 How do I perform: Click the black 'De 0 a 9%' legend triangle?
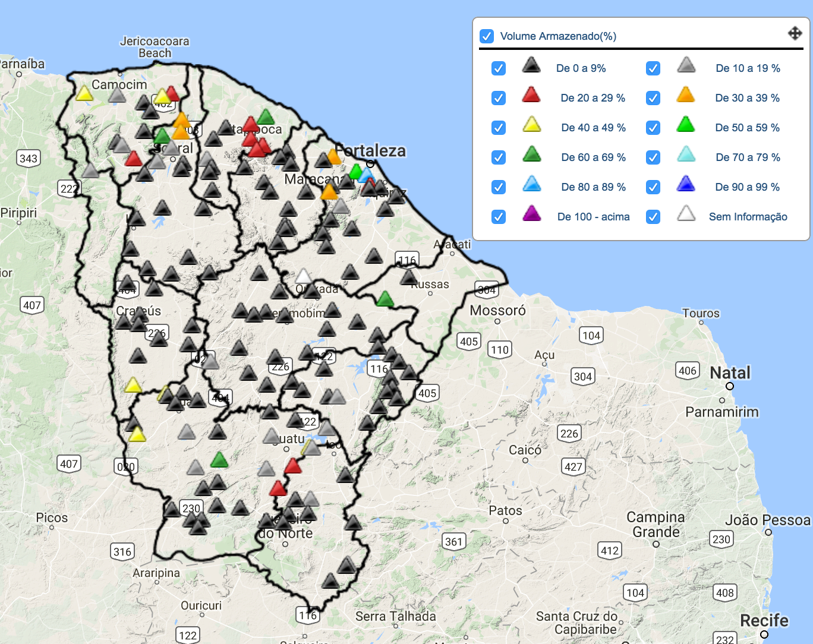click(x=531, y=65)
